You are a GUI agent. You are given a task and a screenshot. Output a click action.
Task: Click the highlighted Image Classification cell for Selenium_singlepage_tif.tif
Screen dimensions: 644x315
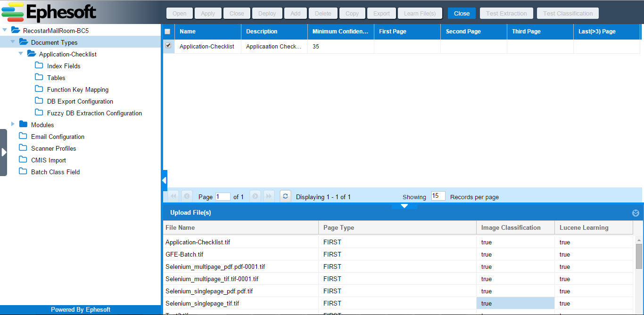coord(515,303)
